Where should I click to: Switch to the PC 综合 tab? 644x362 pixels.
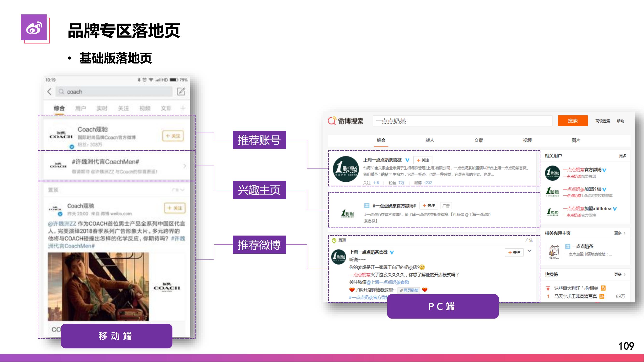point(381,140)
